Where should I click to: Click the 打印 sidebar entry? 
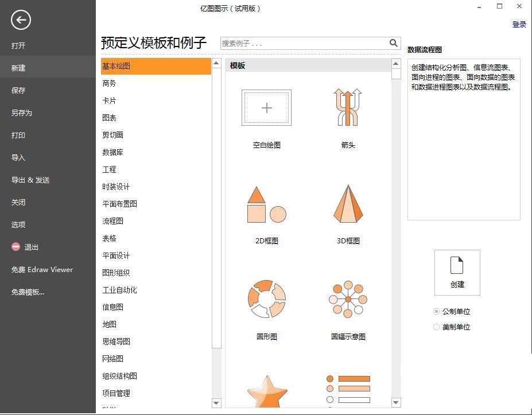click(x=19, y=135)
